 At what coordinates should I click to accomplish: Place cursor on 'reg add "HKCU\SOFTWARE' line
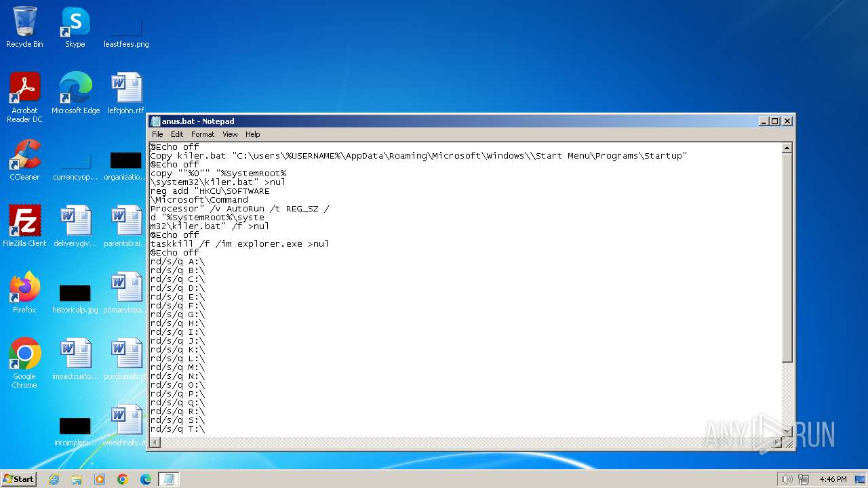210,191
